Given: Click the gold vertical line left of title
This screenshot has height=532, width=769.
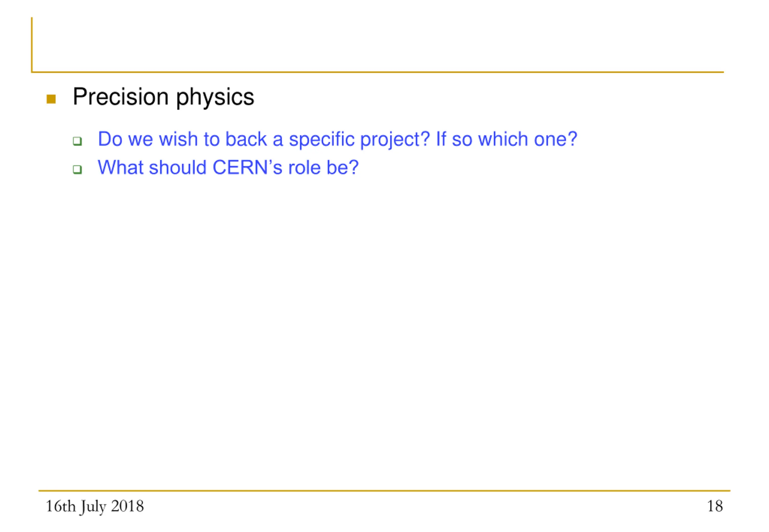Looking at the screenshot, I should tap(32, 45).
